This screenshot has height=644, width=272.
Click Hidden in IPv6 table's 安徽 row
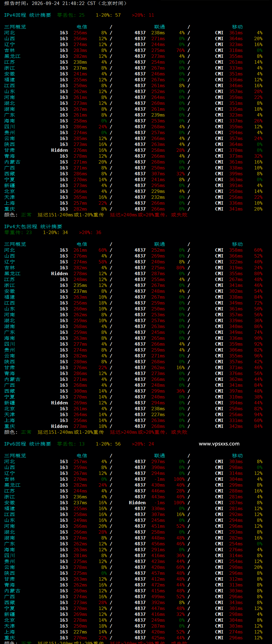tap(137, 503)
